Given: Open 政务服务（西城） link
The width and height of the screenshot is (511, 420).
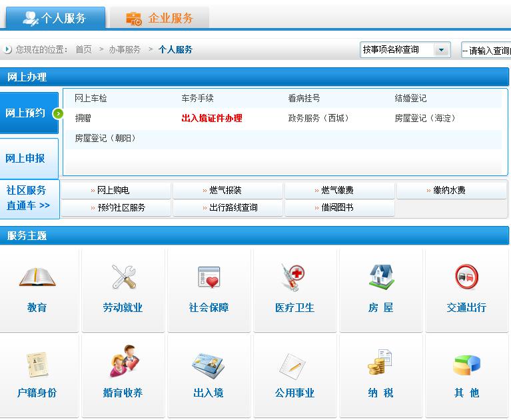Looking at the screenshot, I should pos(320,118).
